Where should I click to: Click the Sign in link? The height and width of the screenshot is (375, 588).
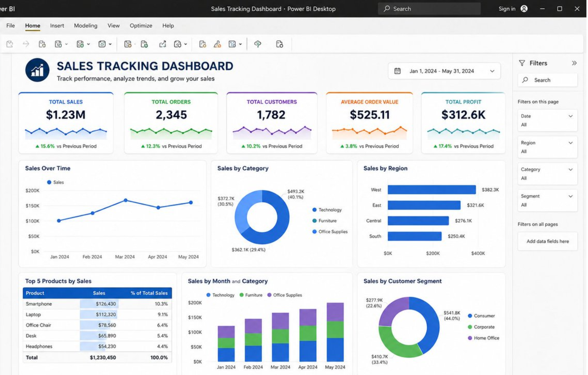(x=507, y=9)
